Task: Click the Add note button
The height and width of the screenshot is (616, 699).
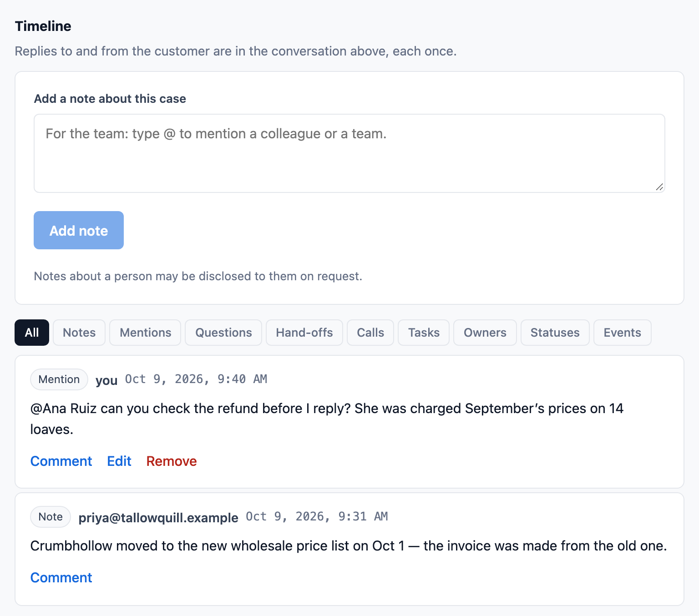Action: pos(79,230)
